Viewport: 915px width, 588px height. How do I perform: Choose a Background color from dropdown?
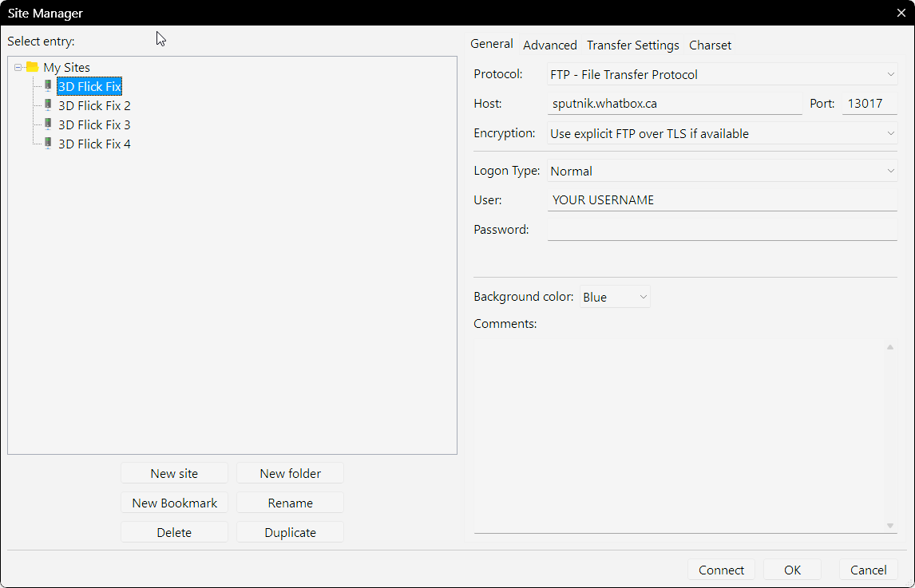tap(615, 297)
